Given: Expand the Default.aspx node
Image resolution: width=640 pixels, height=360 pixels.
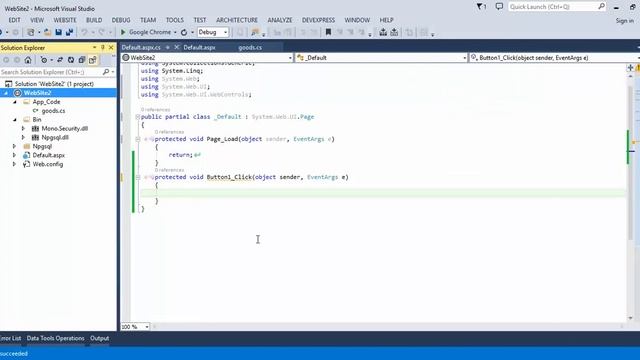Looking at the screenshot, I should tap(15, 155).
